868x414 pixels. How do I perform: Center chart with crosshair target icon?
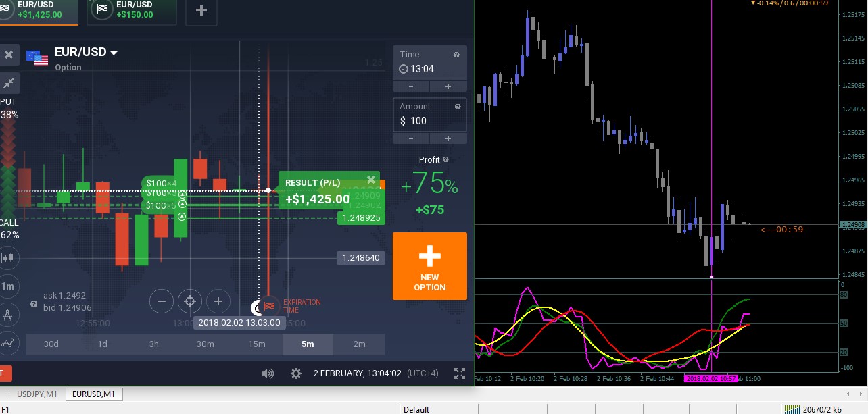coord(190,301)
